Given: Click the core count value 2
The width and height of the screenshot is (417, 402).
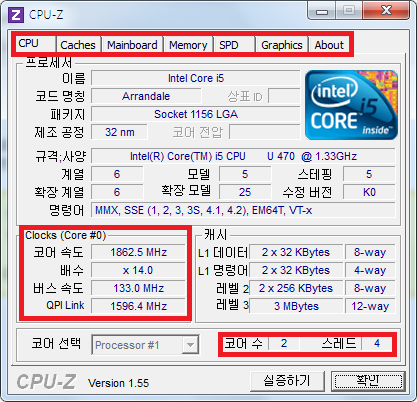Looking at the screenshot, I should (284, 343).
